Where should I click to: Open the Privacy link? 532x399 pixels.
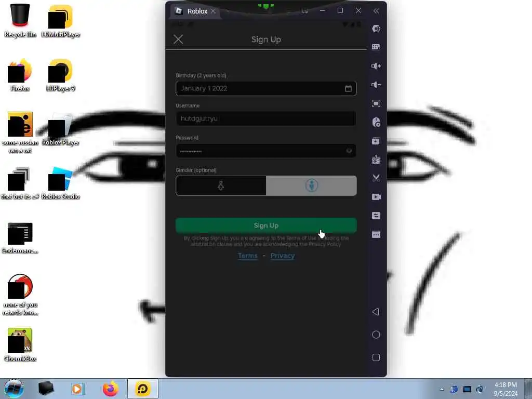coord(283,256)
